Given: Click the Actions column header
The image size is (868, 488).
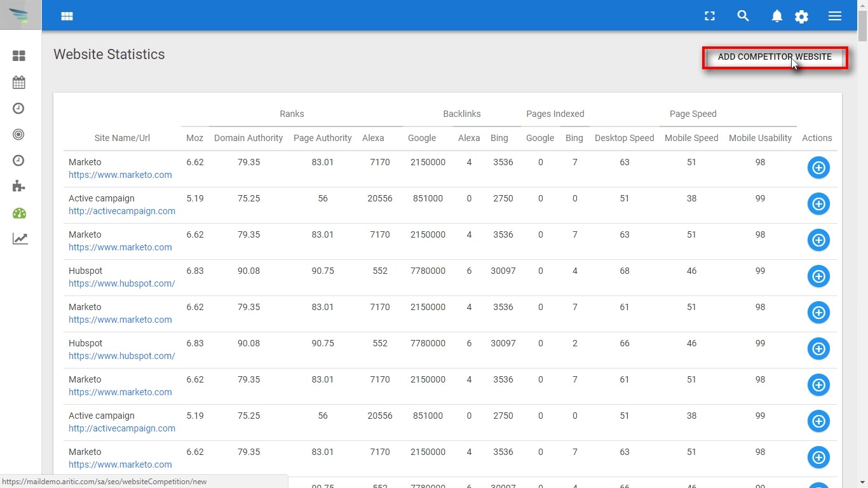Looking at the screenshot, I should point(817,138).
